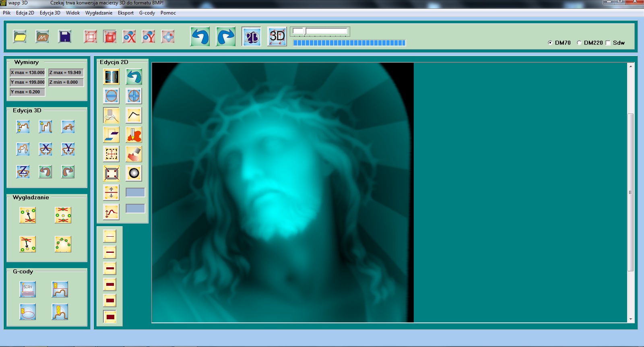Click the plane cutting relief icon
The height and width of the screenshot is (347, 644).
click(68, 127)
